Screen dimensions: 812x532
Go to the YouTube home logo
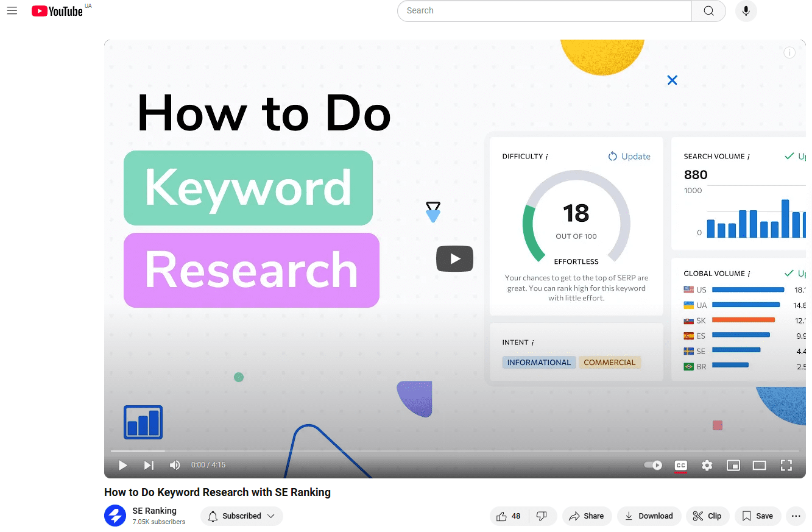tap(57, 11)
